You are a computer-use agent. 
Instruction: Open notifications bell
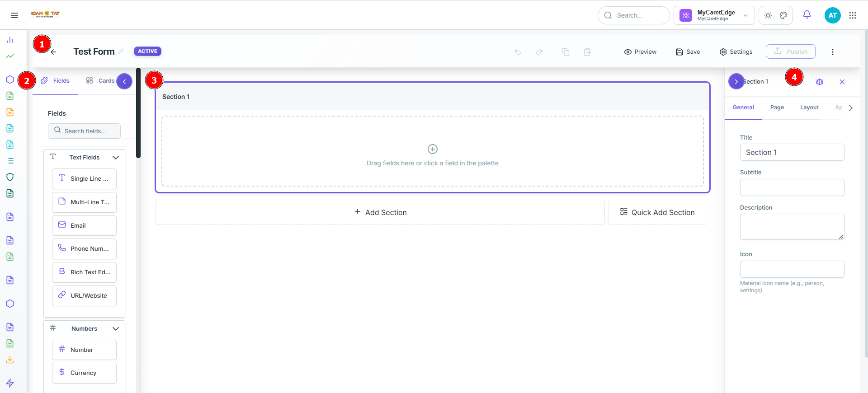pyautogui.click(x=807, y=15)
